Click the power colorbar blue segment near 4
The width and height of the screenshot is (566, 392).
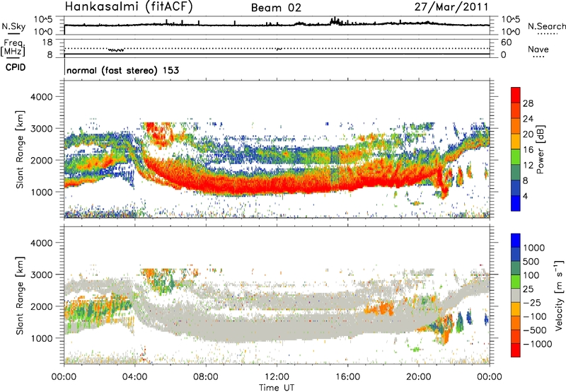(516, 203)
